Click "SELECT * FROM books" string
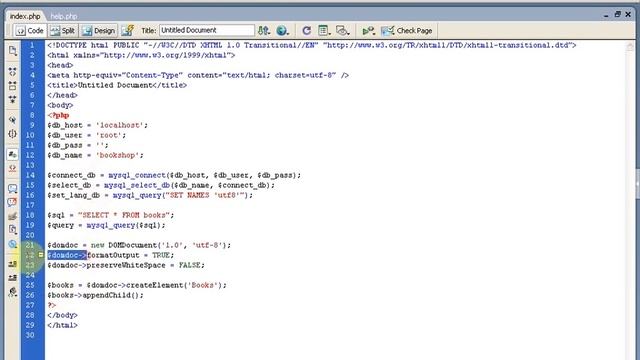 (124, 215)
